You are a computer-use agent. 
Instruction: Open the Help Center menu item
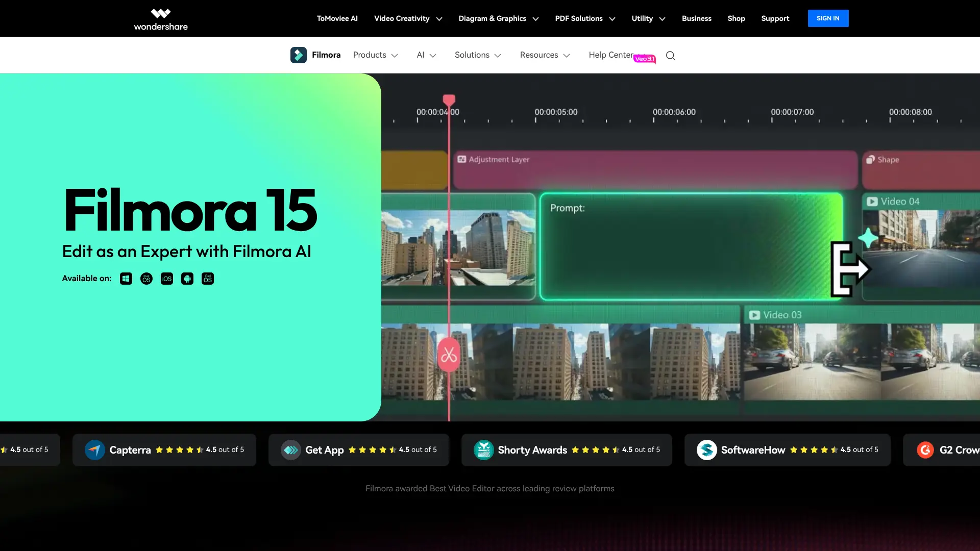[x=611, y=55]
